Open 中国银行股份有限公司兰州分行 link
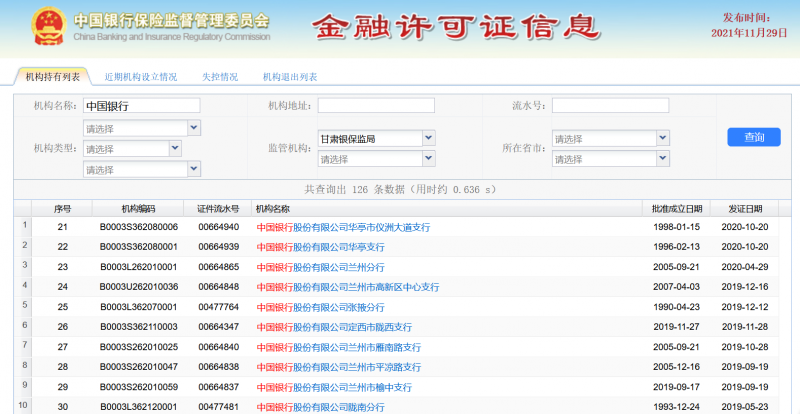This screenshot has height=414, width=800. coord(320,267)
